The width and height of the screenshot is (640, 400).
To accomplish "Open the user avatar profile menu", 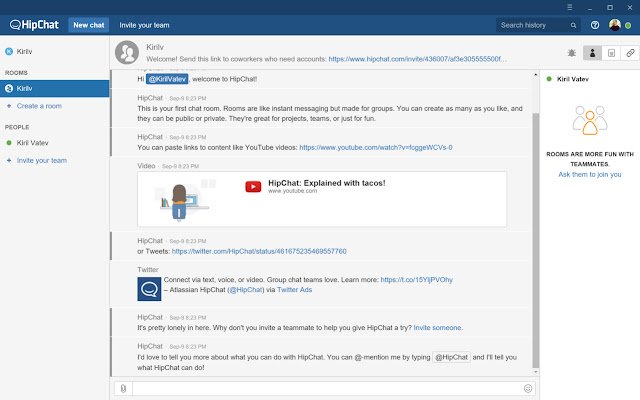I will coord(615,25).
